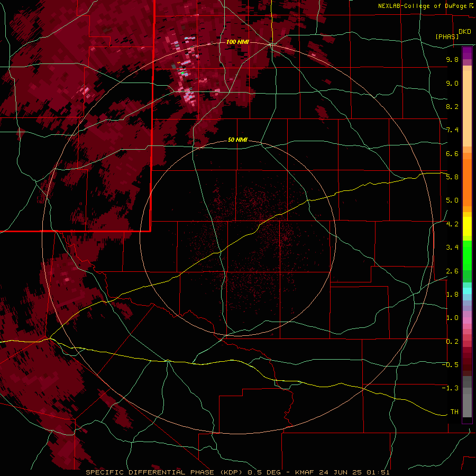Click the 2.6 value on the color scale
The height and width of the screenshot is (476, 476).
pos(452,271)
